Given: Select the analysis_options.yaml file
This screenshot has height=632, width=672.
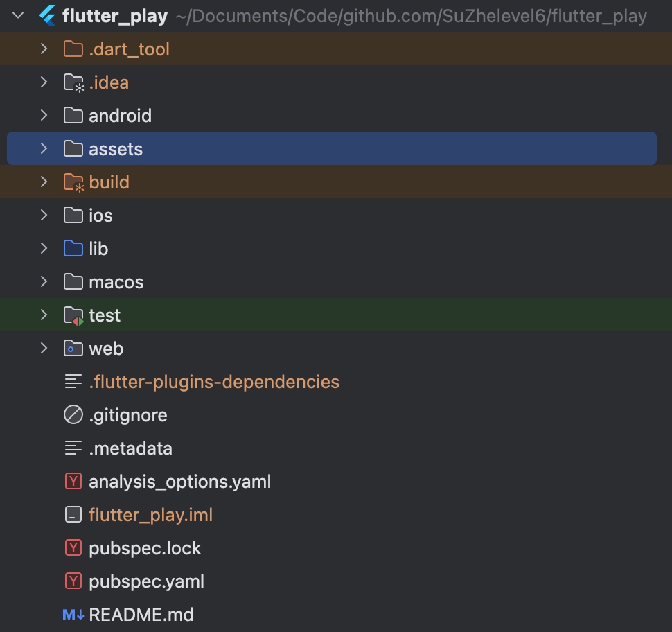Looking at the screenshot, I should (x=179, y=482).
